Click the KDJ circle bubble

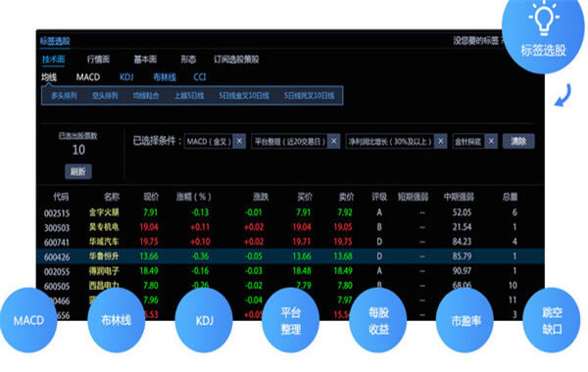[x=204, y=320]
